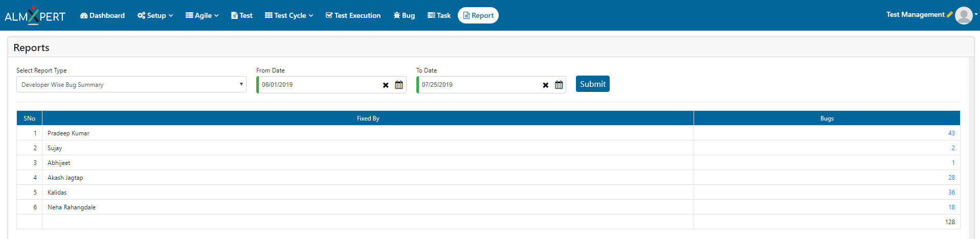
Task: Open the To Date calendar picker
Action: [559, 85]
